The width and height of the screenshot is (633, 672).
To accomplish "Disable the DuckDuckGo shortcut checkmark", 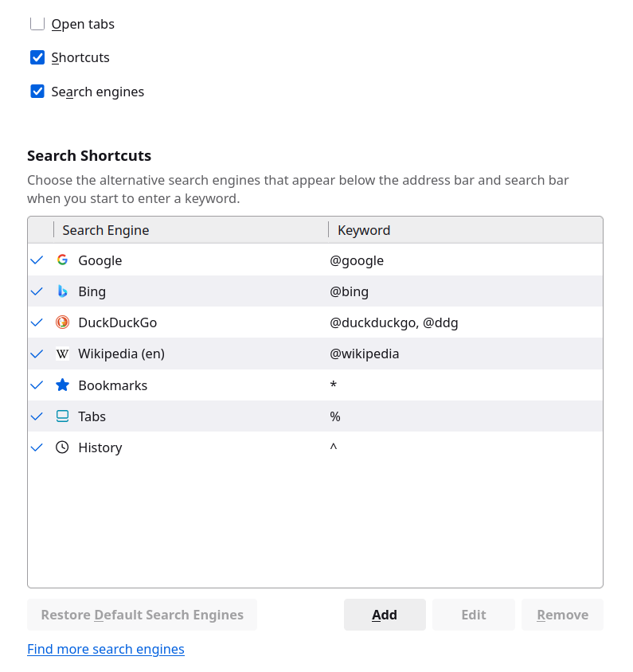I will pyautogui.click(x=36, y=322).
